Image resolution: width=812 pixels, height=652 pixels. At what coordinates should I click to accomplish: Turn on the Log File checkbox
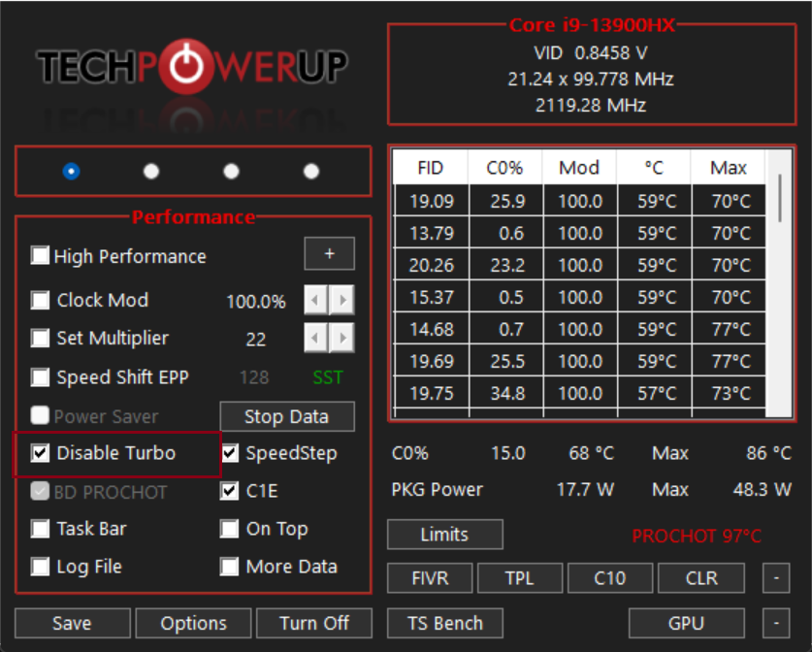click(x=40, y=567)
